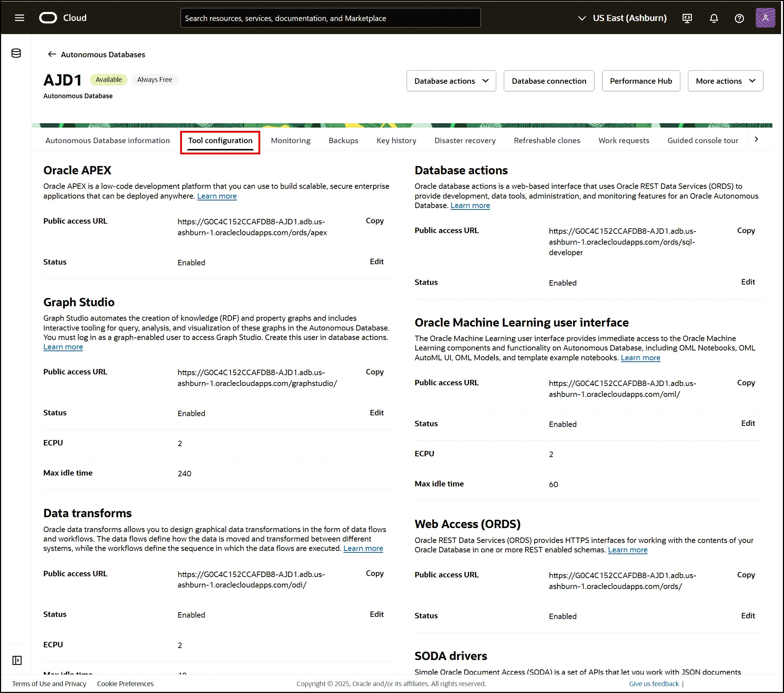Click the Database connection button

tap(548, 81)
